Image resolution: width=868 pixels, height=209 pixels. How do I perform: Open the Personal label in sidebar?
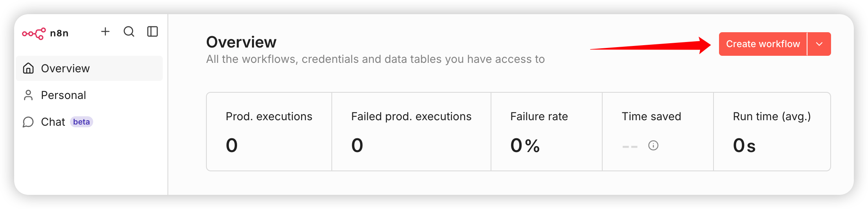63,95
